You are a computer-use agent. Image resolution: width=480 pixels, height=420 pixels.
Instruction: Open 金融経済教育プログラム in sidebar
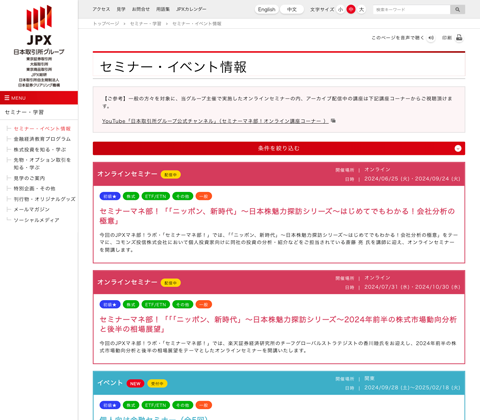pyautogui.click(x=42, y=139)
